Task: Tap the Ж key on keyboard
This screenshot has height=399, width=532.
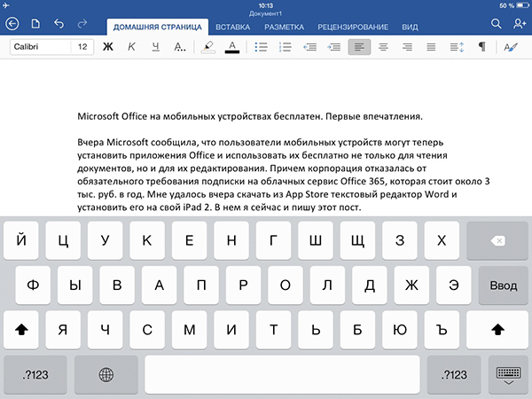Action: pyautogui.click(x=411, y=286)
